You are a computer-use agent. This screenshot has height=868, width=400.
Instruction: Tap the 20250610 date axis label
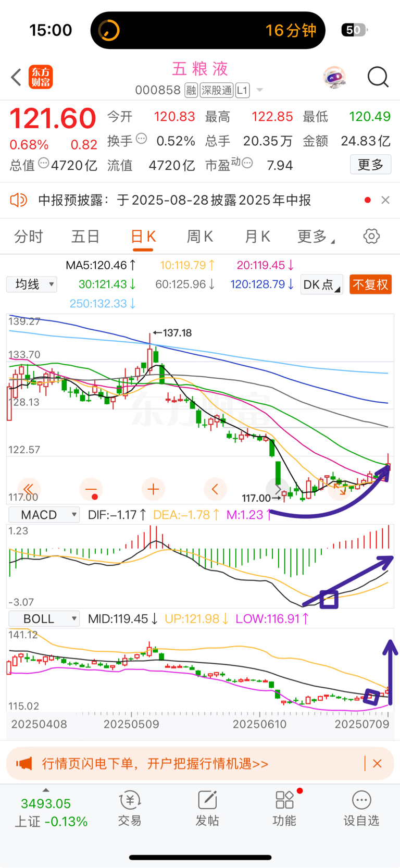click(259, 724)
